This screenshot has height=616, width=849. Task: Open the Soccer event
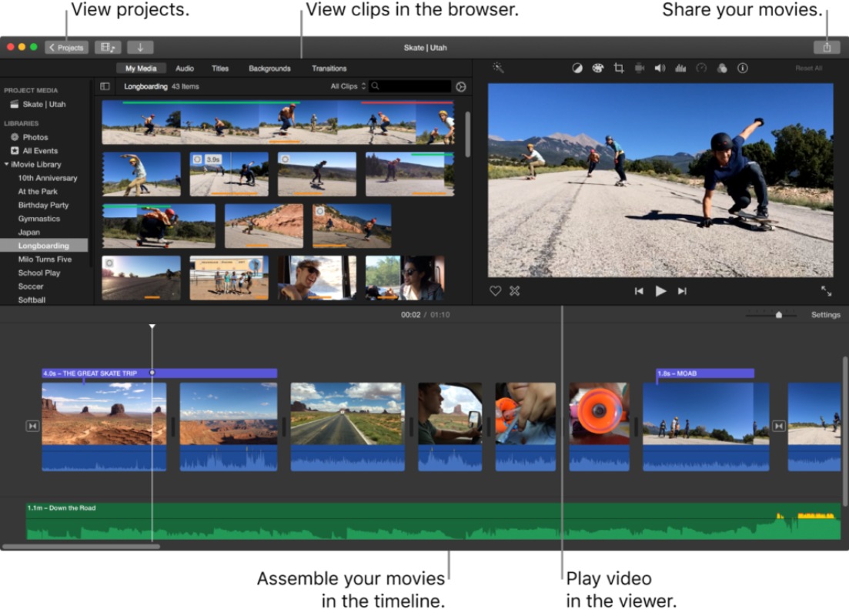point(30,286)
